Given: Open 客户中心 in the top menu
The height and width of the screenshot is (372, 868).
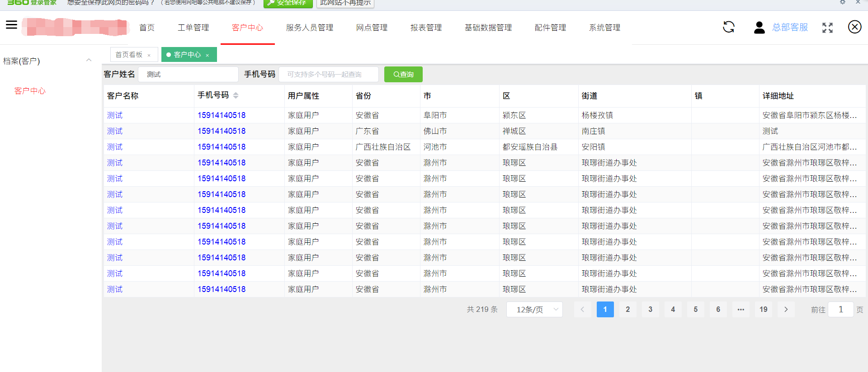Looking at the screenshot, I should pos(247,28).
